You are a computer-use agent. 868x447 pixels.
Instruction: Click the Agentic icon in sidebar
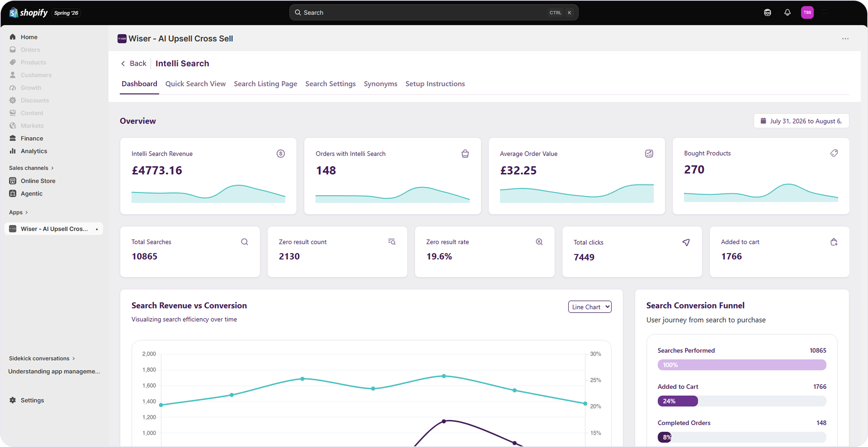[x=13, y=194]
